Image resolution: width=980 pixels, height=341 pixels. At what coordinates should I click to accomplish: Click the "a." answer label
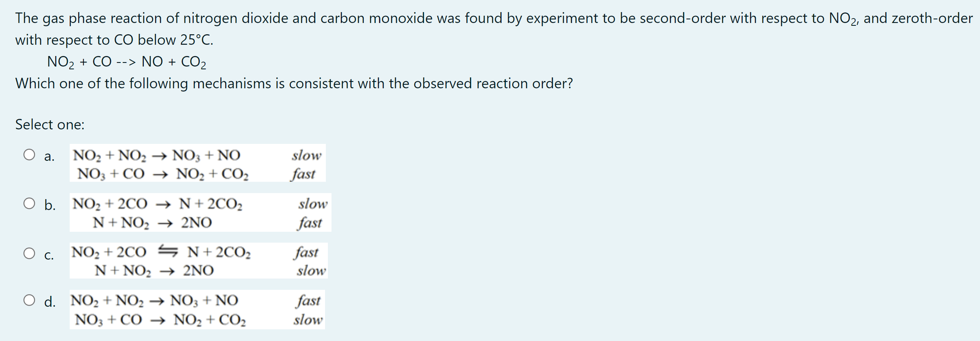49,156
